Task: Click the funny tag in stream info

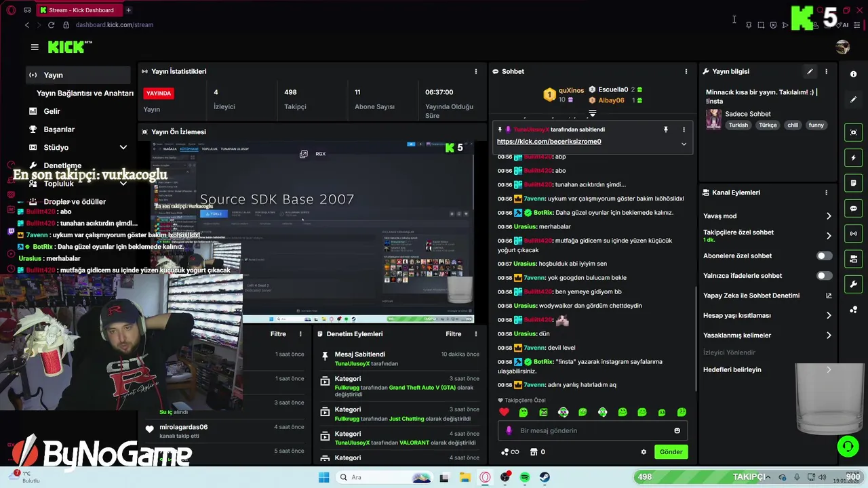Action: 816,125
